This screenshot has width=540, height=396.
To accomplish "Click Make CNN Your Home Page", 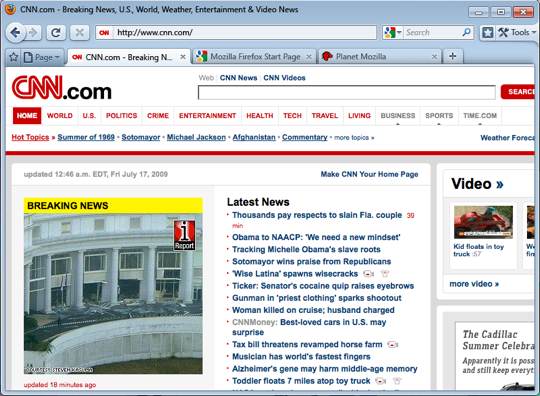I will [369, 174].
